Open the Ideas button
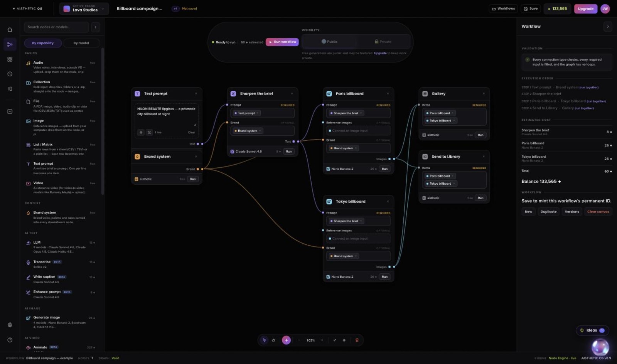Viewport: 617px width, 364px height. [592, 330]
